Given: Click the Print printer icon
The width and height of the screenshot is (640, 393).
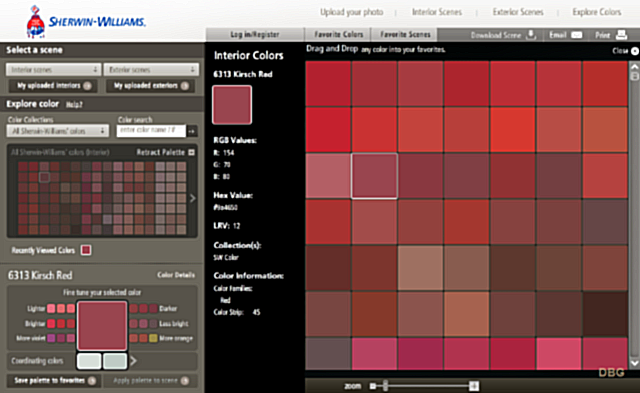Looking at the screenshot, I should click(x=621, y=35).
